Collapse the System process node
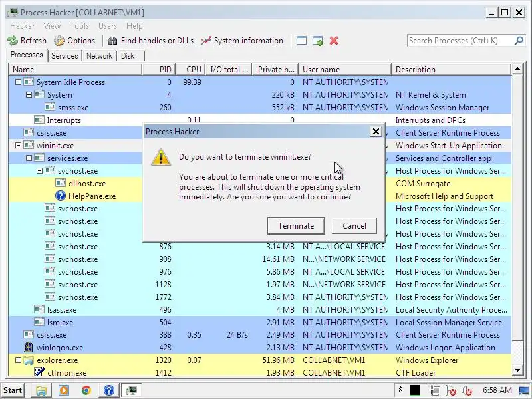Image resolution: width=532 pixels, height=399 pixels. point(29,95)
